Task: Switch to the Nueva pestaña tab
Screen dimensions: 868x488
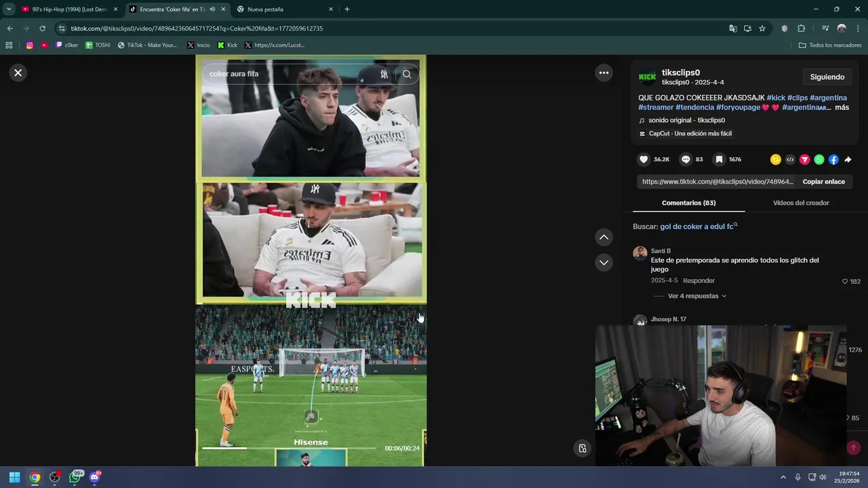Action: tap(285, 9)
